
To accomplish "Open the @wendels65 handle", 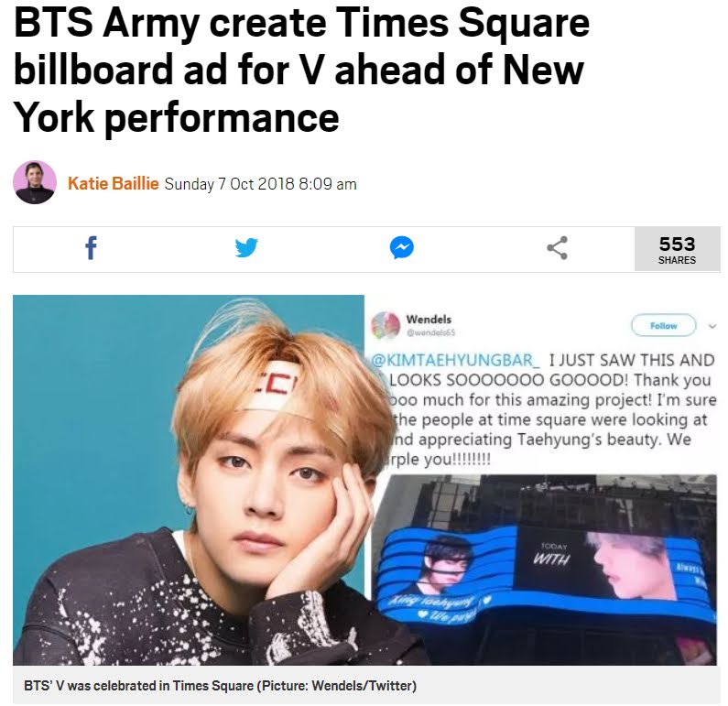I will 431,332.
